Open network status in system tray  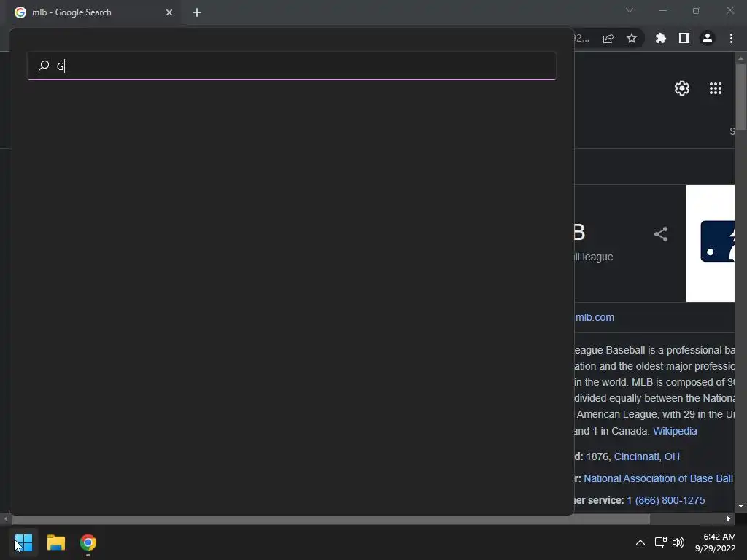click(660, 542)
